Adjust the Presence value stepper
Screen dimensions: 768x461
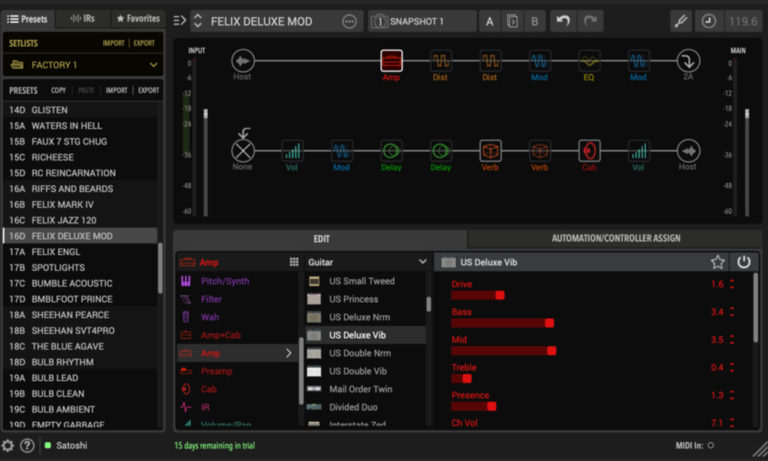[x=732, y=395]
